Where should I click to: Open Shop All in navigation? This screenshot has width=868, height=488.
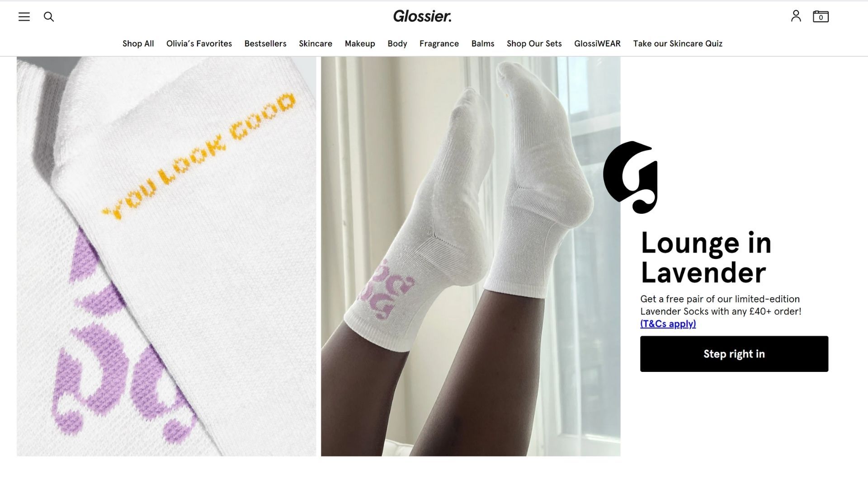[138, 44]
